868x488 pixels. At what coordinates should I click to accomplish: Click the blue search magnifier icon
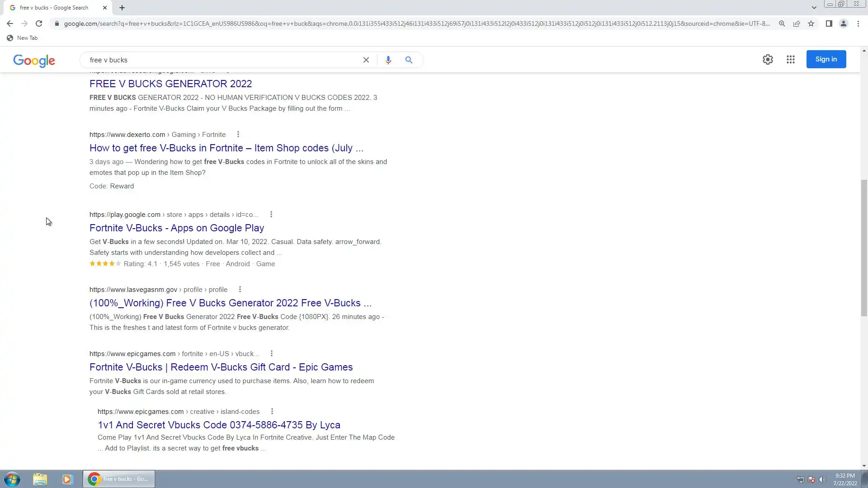[x=409, y=60]
